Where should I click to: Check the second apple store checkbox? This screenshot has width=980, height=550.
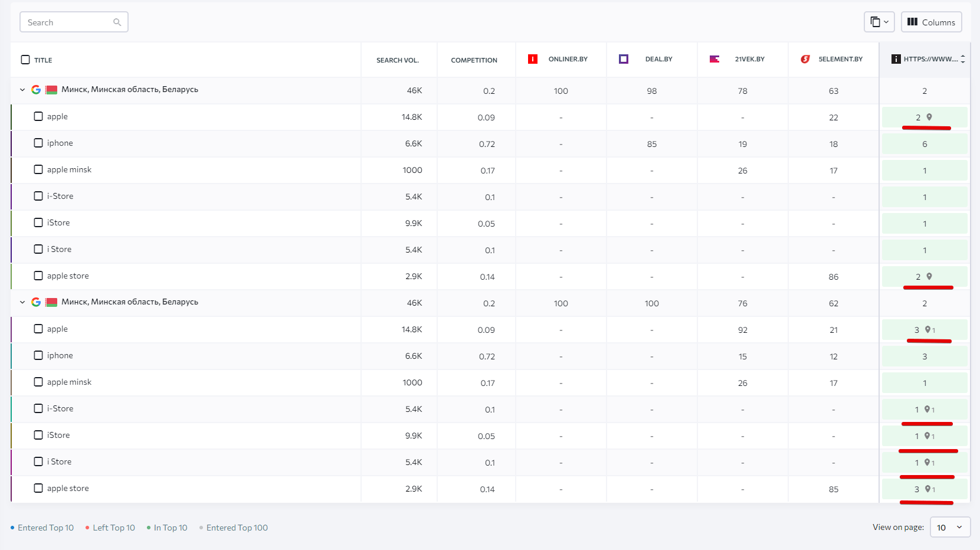38,488
